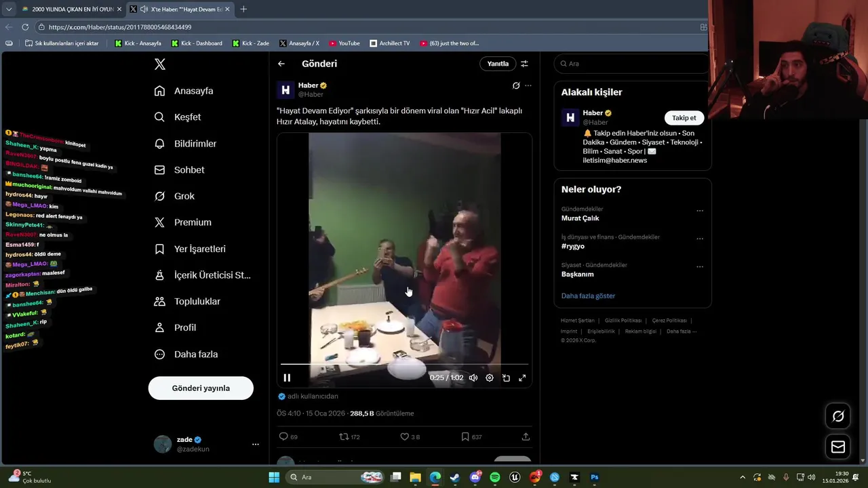
Task: Pause the video
Action: 287,378
